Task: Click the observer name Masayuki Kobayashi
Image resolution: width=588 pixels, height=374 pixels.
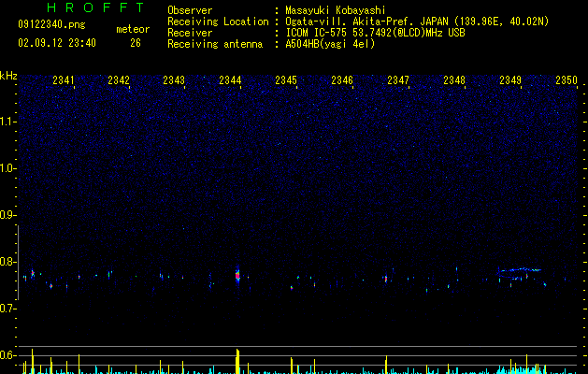Action: pyautogui.click(x=336, y=10)
